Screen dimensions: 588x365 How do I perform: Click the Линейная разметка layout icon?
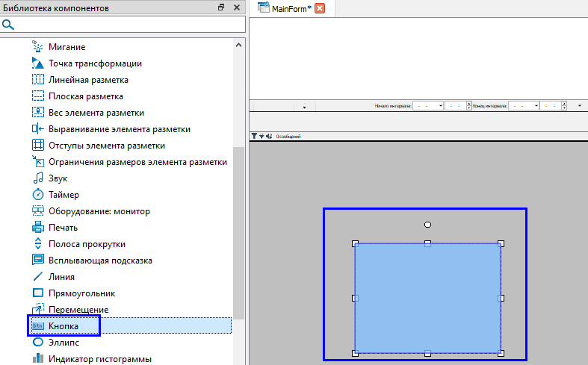(x=38, y=80)
